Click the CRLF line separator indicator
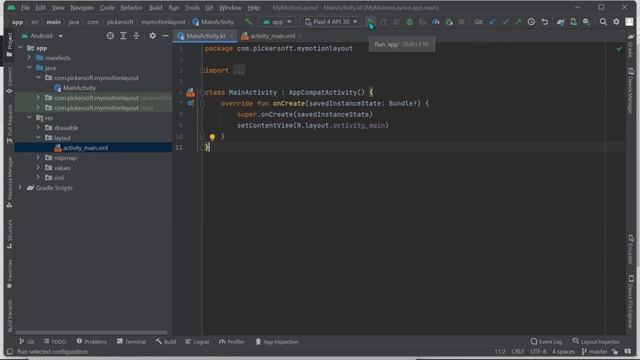The height and width of the screenshot is (360, 640). click(518, 352)
